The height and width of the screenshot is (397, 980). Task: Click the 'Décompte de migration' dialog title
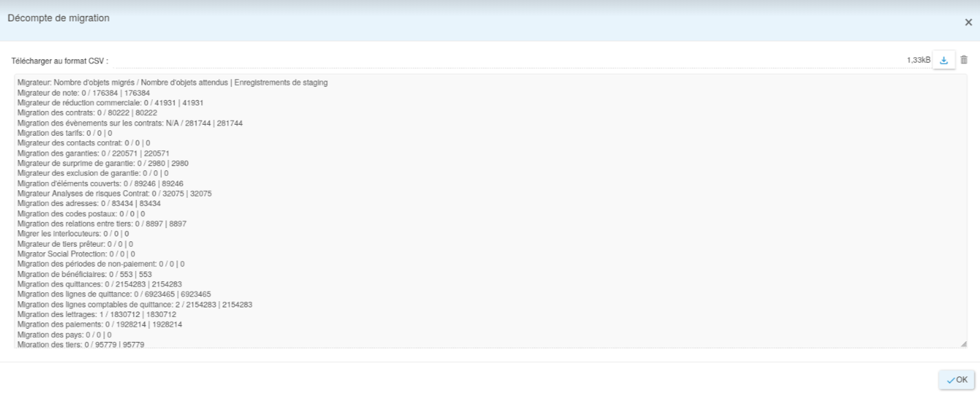(59, 19)
